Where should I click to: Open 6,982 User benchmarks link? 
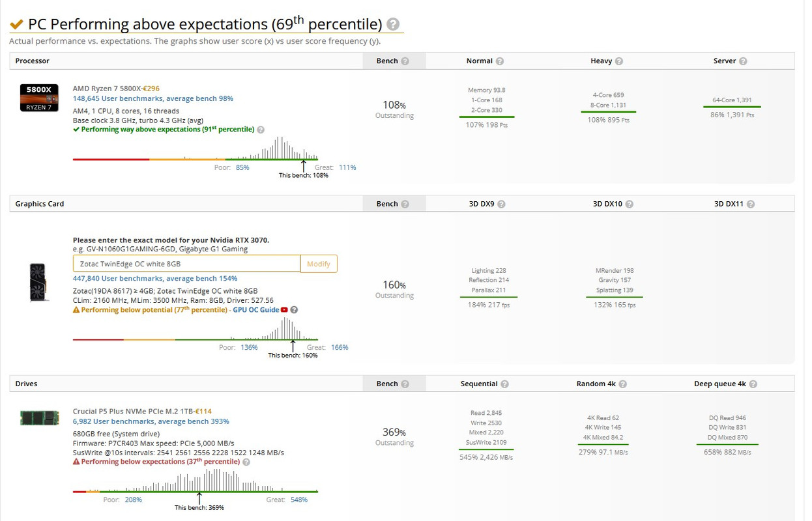tap(151, 421)
